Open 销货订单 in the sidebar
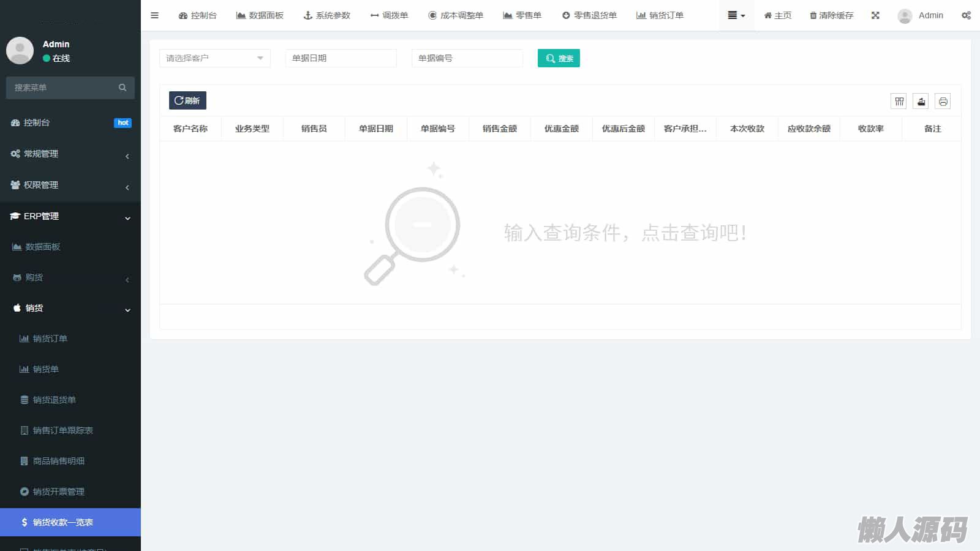980x551 pixels. [70, 339]
